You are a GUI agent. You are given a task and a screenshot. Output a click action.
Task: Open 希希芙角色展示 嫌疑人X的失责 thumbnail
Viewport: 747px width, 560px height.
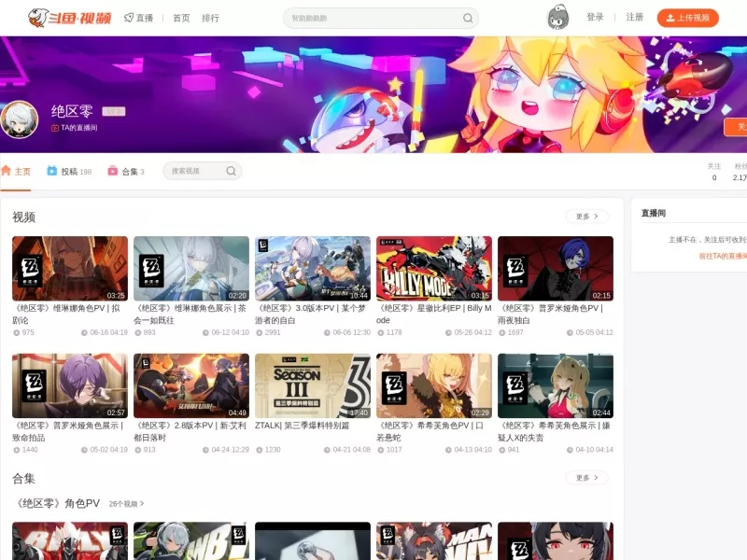[556, 385]
